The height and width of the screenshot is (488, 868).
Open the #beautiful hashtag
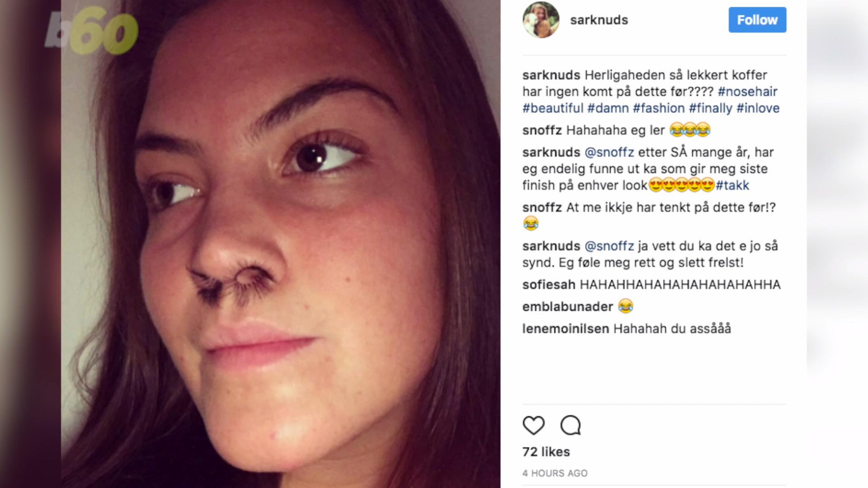[552, 108]
